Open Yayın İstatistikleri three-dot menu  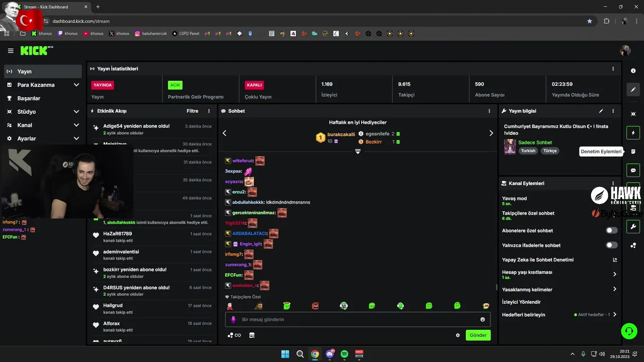(x=613, y=68)
